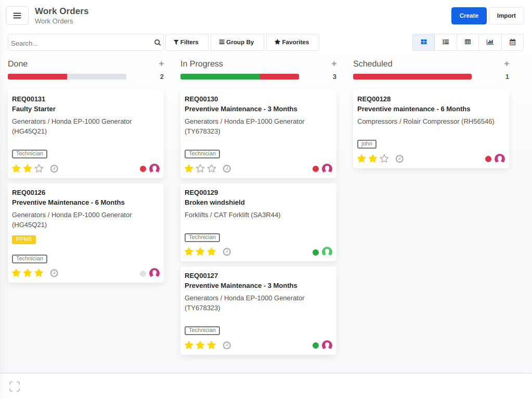Open the search magnifier icon

(158, 43)
